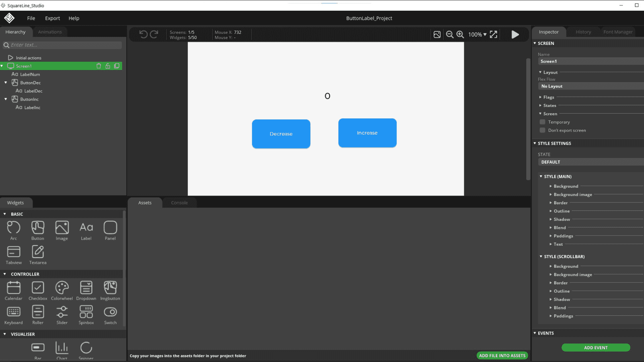Click the delete trash icon on Screen1
644x362 pixels.
[x=99, y=66]
